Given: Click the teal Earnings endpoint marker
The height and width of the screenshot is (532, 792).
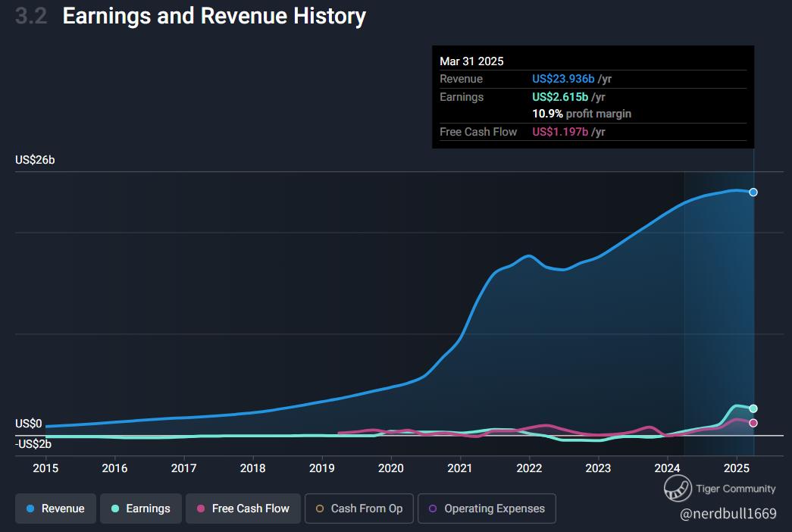Looking at the screenshot, I should coord(753,408).
